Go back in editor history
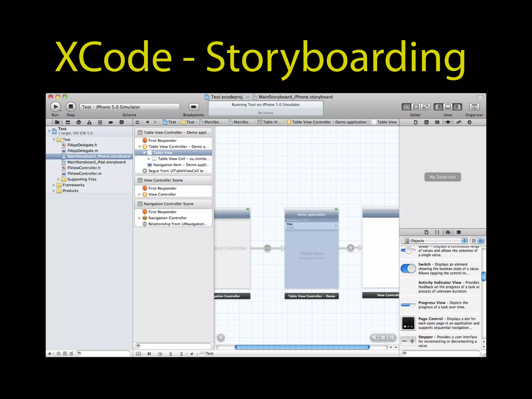 147,122
